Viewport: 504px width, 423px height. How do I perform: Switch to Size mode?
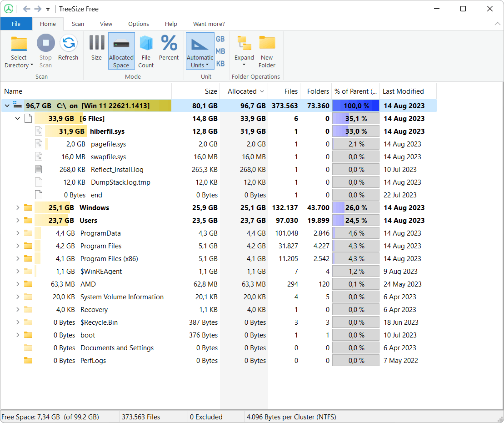[x=96, y=44]
